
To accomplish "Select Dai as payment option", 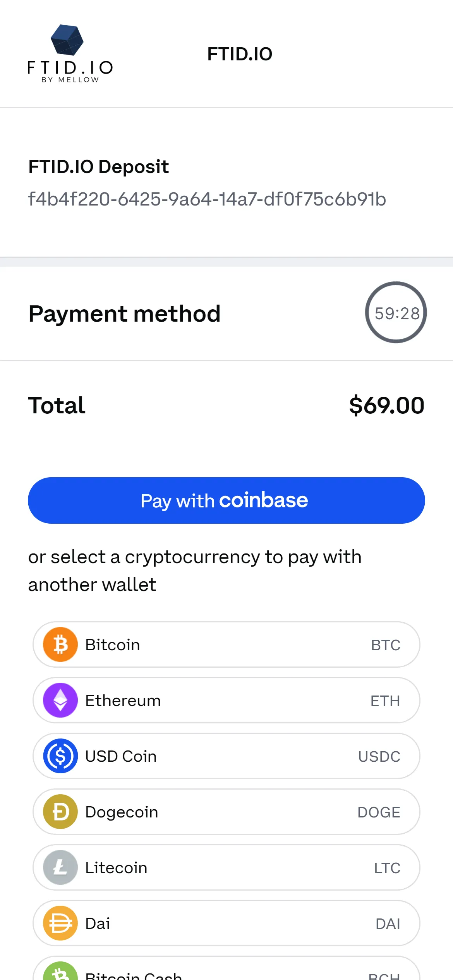I will (x=226, y=923).
